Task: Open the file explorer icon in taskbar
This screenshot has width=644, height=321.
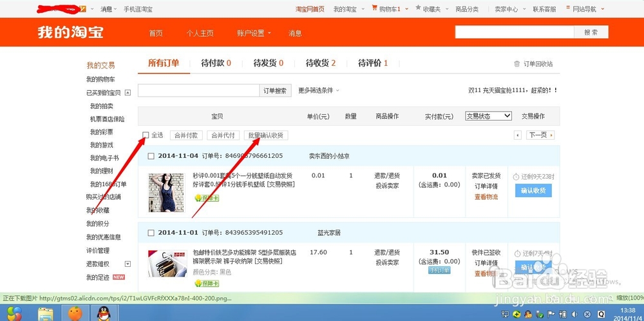Action: point(46,315)
